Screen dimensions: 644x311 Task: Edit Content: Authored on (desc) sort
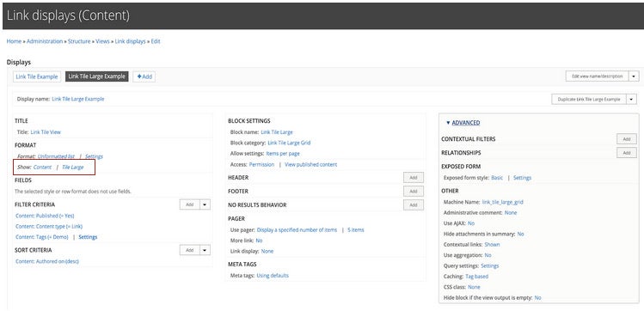[46, 261]
